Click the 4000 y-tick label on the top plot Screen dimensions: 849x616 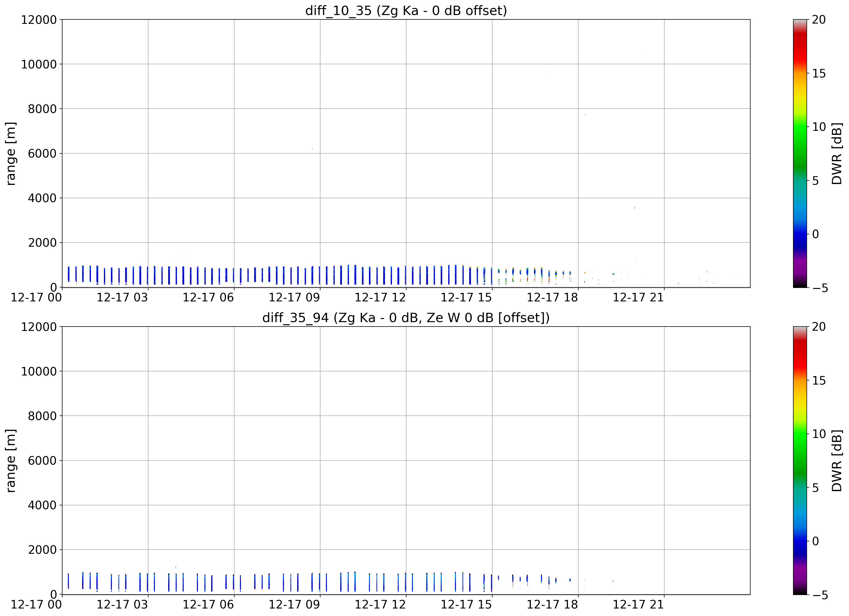click(42, 198)
